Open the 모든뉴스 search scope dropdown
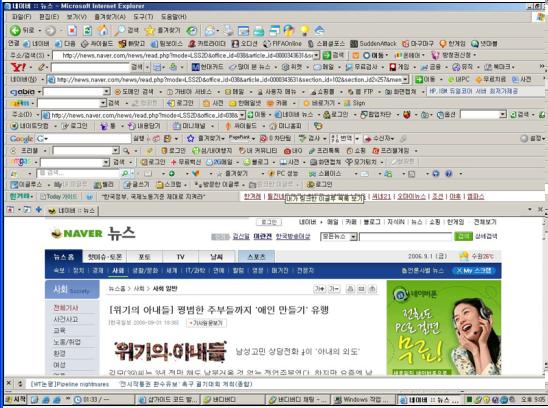Viewport: 548px width, 408px height. coord(353,237)
